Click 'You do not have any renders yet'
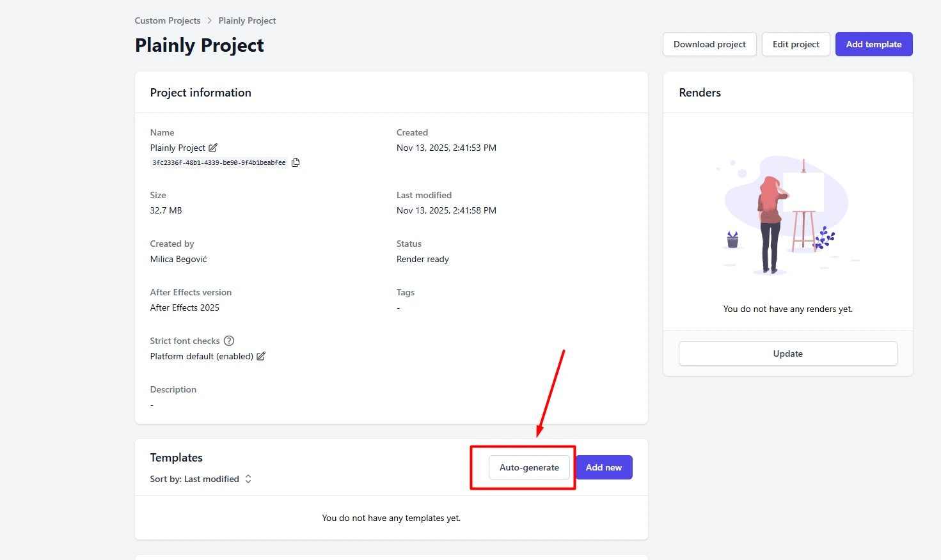 coord(787,309)
